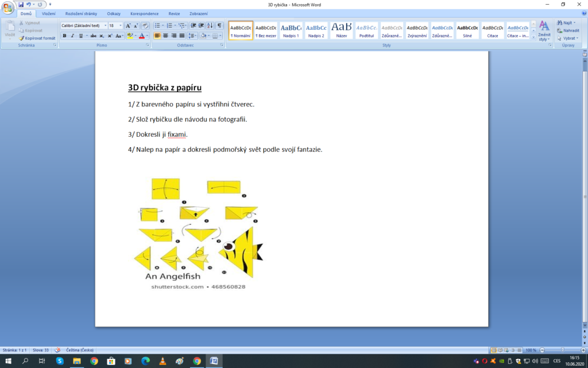Open line spacing dropdown
The image size is (588, 368).
tap(192, 36)
